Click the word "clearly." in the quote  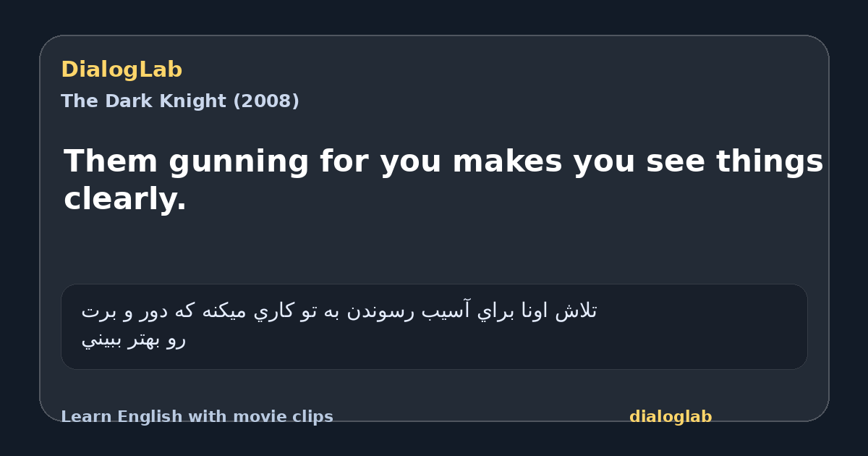(x=125, y=199)
